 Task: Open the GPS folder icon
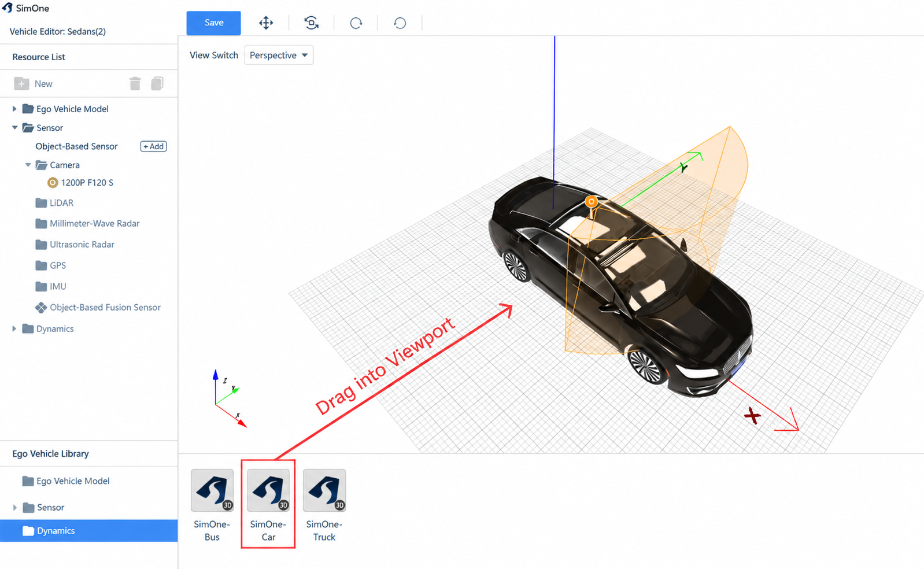[x=41, y=265]
